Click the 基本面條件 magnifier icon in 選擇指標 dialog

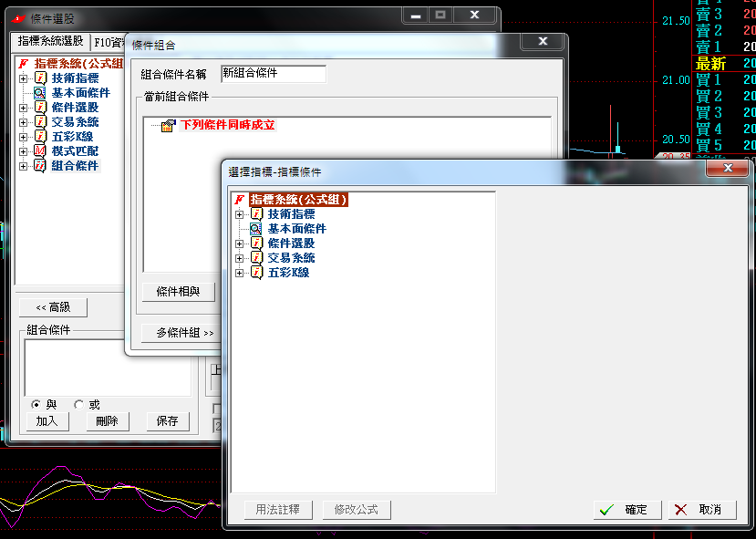click(x=256, y=229)
